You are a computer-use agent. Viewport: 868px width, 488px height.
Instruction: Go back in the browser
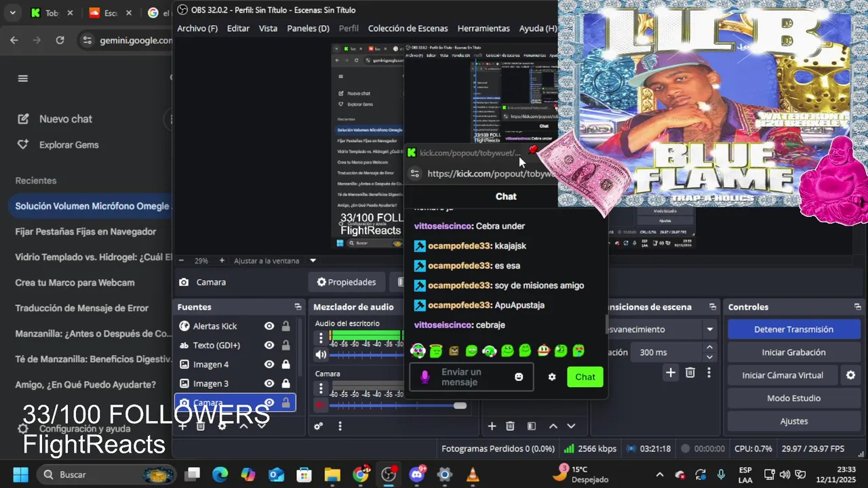coord(14,40)
